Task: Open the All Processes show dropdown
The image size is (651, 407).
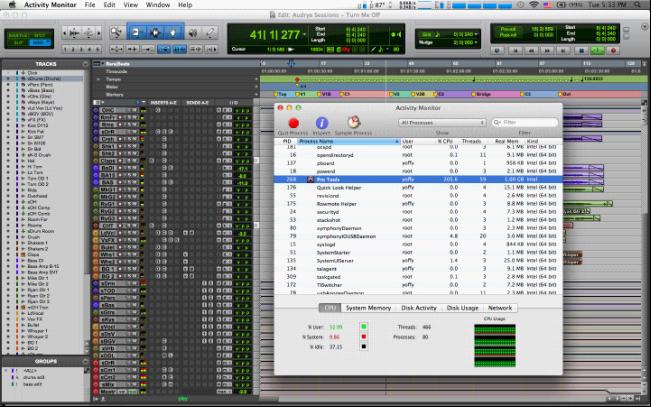Action: (x=442, y=123)
